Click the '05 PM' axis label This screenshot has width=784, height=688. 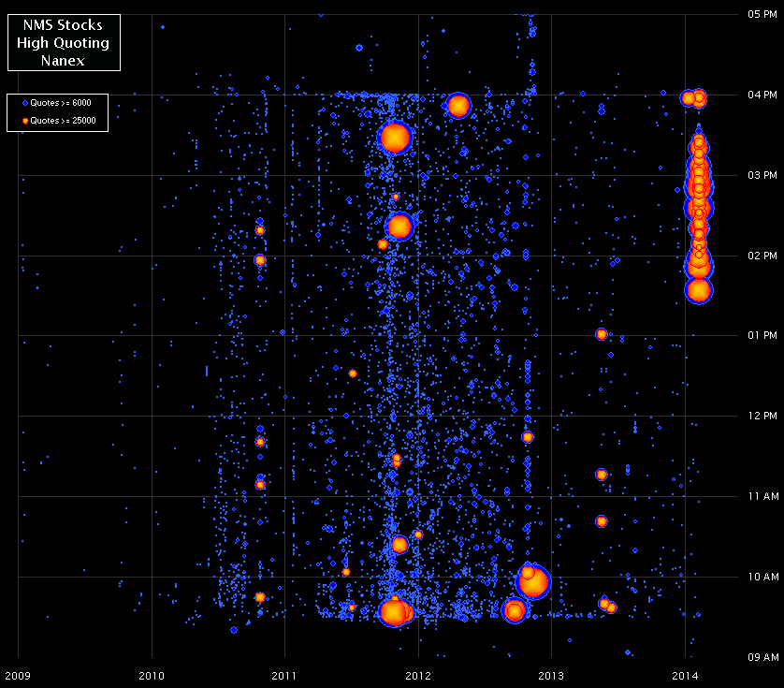pos(762,14)
